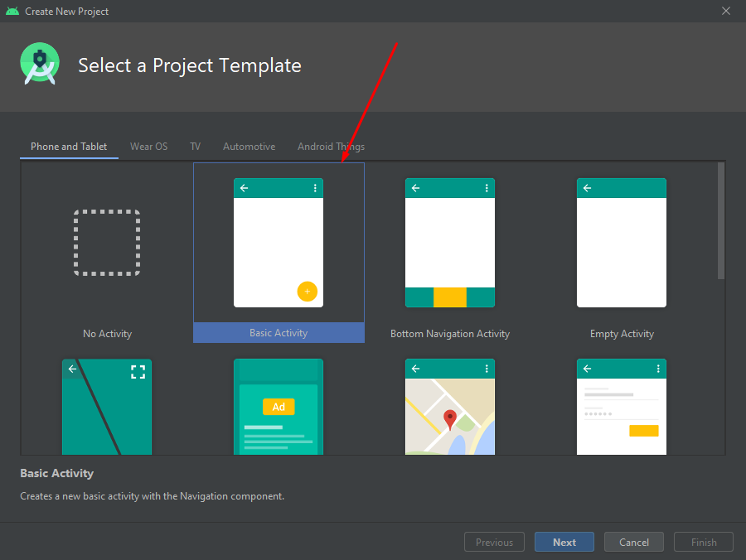Viewport: 746px width, 560px height.
Task: Select the Login Activity template thumbnail
Action: click(622, 406)
